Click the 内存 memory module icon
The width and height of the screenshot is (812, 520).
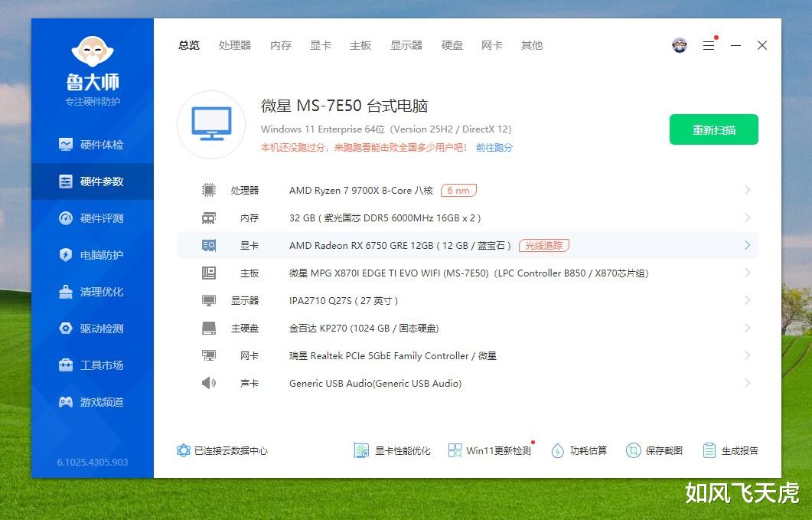(209, 218)
